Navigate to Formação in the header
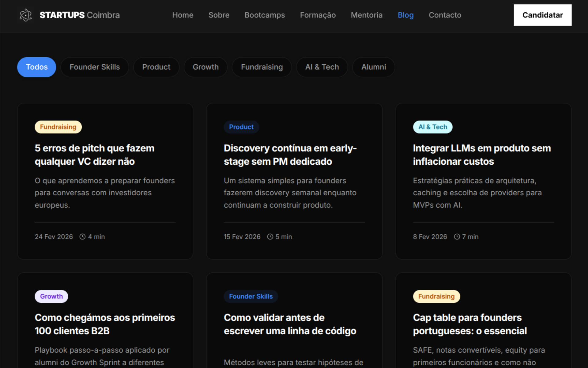Viewport: 588px width, 368px height. tap(318, 15)
